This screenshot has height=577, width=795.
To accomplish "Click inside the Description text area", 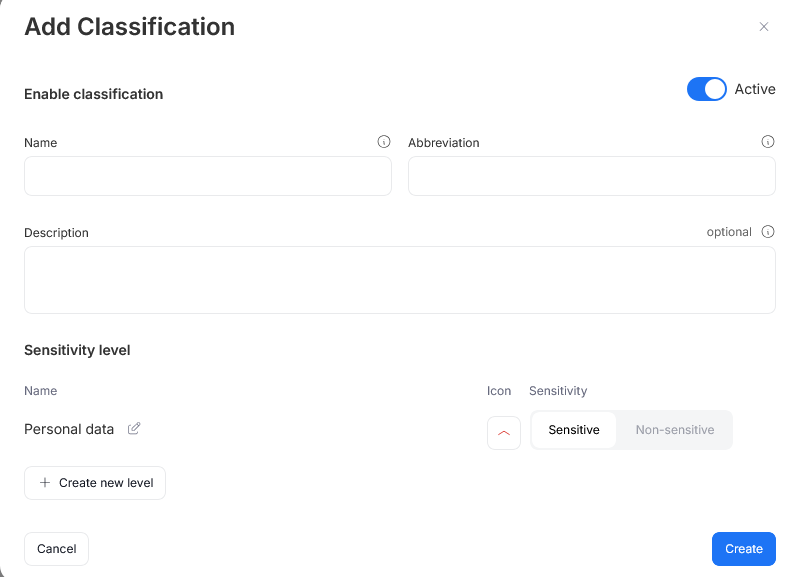I will click(x=399, y=280).
